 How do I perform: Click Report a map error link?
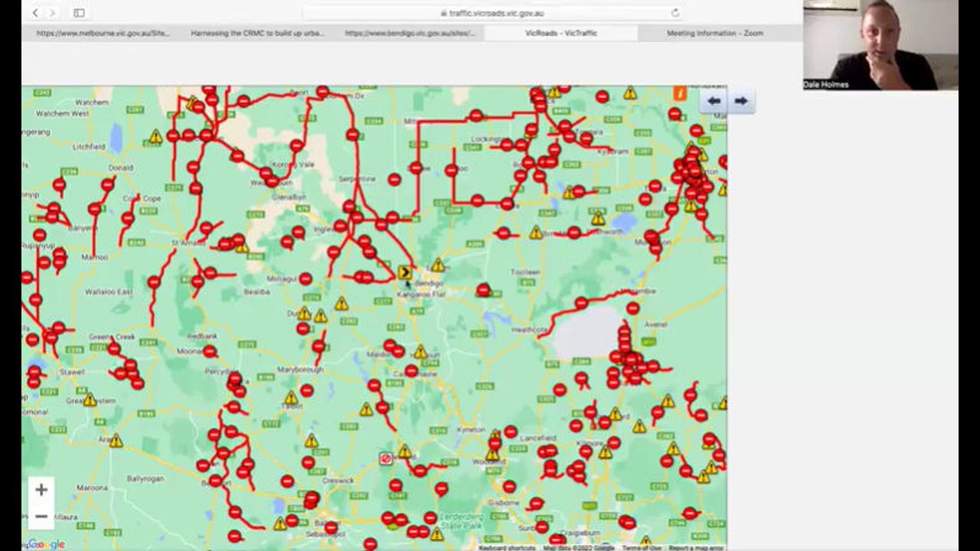[x=695, y=547]
